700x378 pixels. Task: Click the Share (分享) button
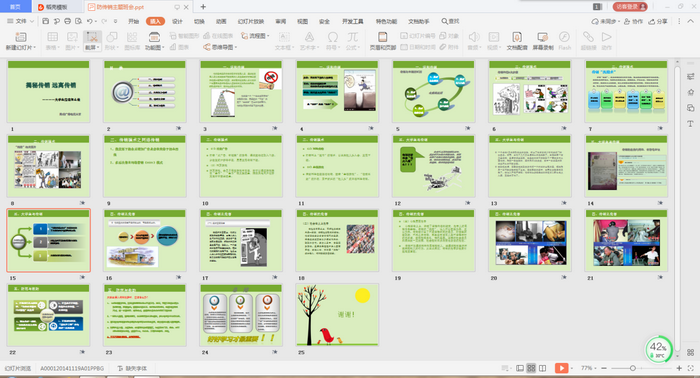tap(658, 21)
